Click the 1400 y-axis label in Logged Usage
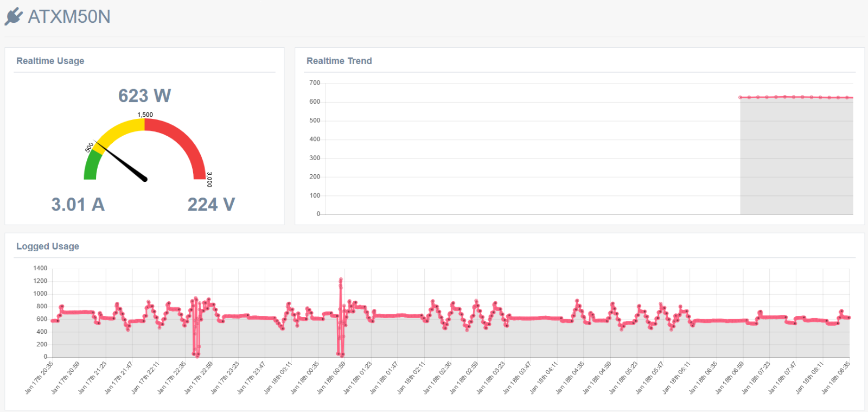 40,268
